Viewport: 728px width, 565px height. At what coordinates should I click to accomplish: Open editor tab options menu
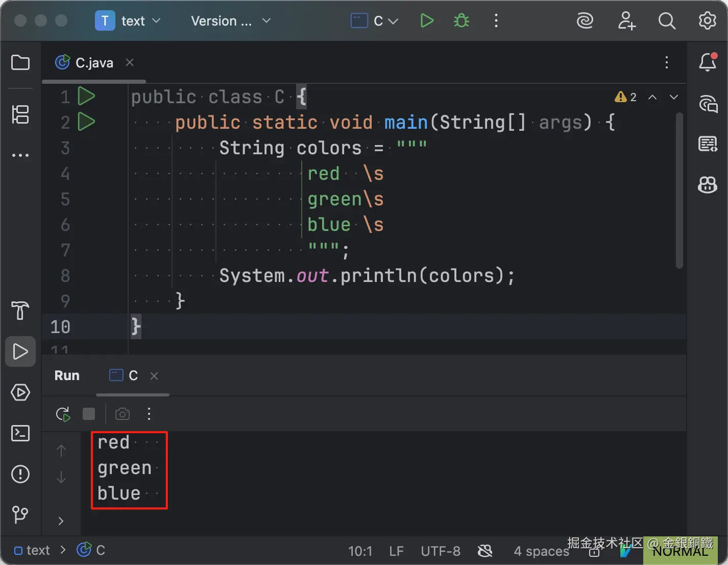coord(667,63)
